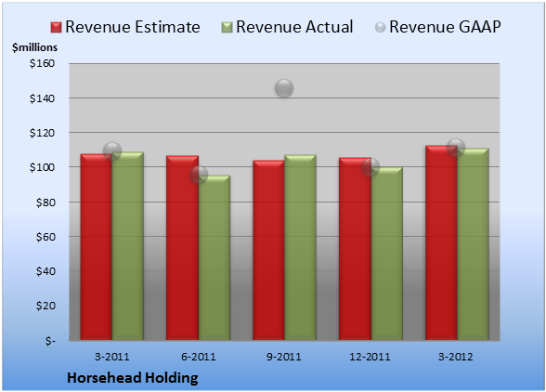Select the 'Revenue GAAP' legend label
This screenshot has width=546, height=392.
click(445, 27)
